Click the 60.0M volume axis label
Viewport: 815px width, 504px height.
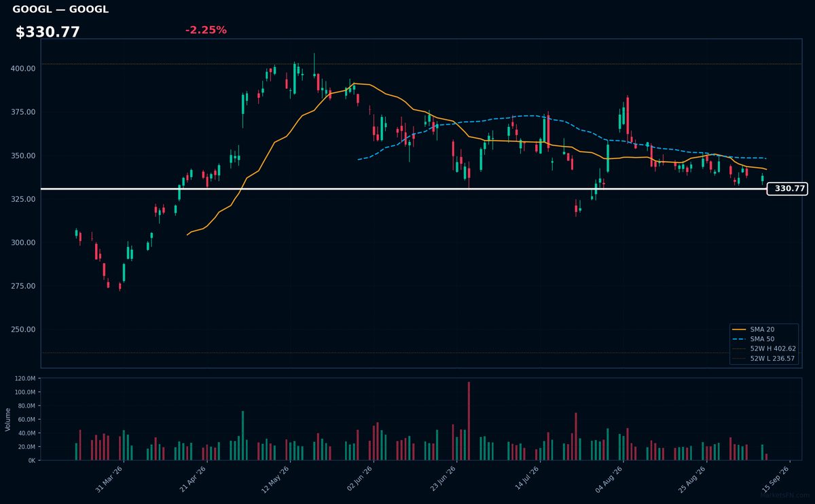click(x=27, y=420)
